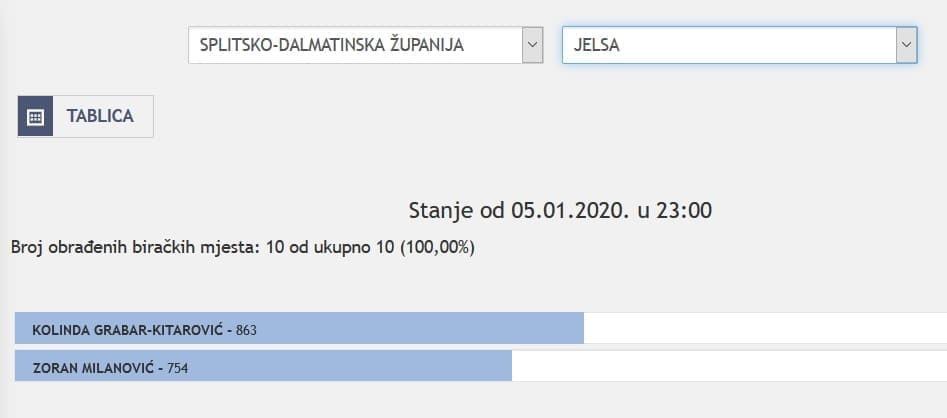Click the empty white part of Kolinda's bar
The height and width of the screenshot is (418, 947).
coord(760,329)
